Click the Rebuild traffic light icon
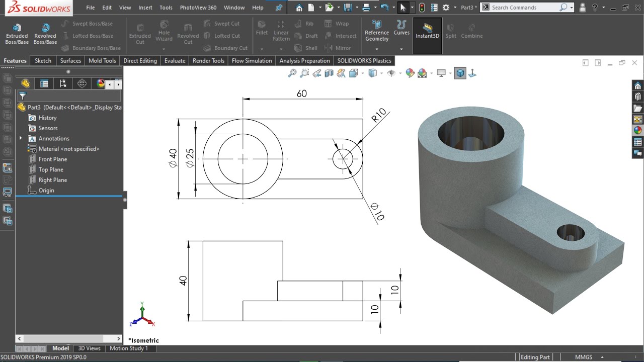Screen dimensions: 644x362 422,8
